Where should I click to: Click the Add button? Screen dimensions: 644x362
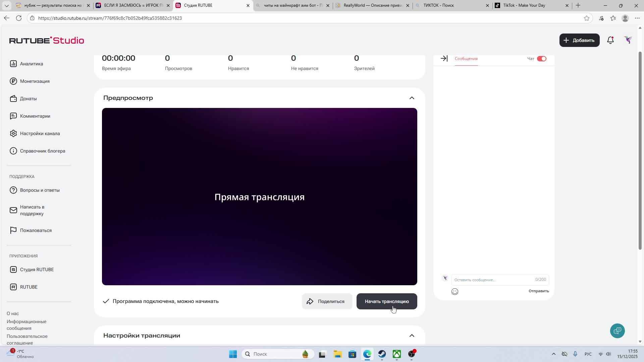pos(579,40)
